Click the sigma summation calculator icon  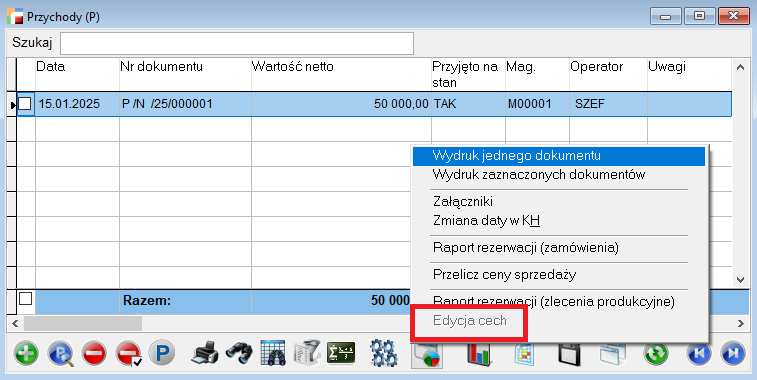point(341,353)
